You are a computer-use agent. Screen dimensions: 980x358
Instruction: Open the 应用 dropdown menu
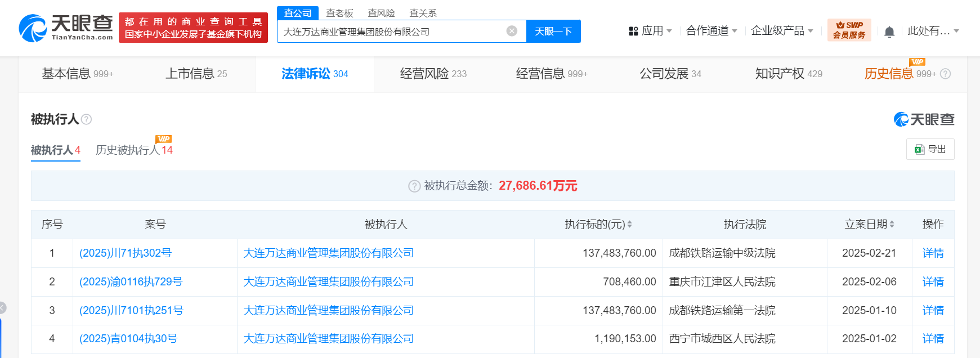(x=650, y=31)
